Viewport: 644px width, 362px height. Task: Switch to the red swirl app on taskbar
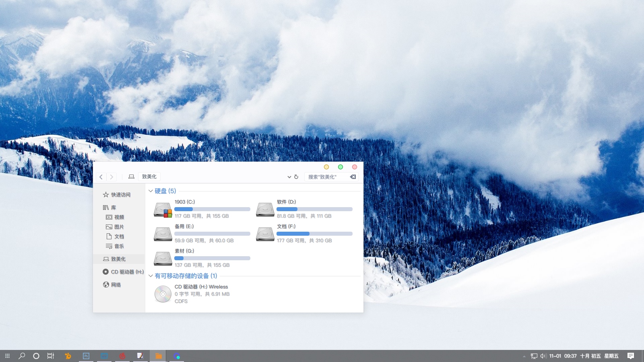pyautogui.click(x=122, y=356)
